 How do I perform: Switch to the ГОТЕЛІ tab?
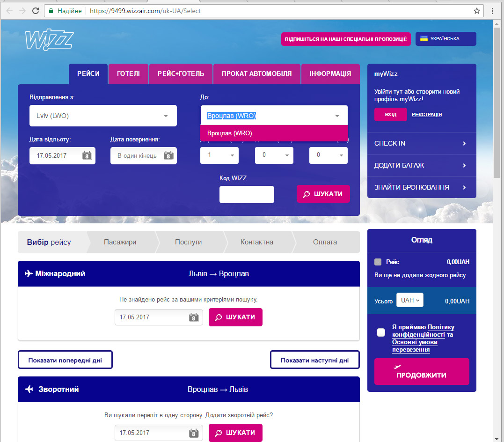pyautogui.click(x=129, y=74)
